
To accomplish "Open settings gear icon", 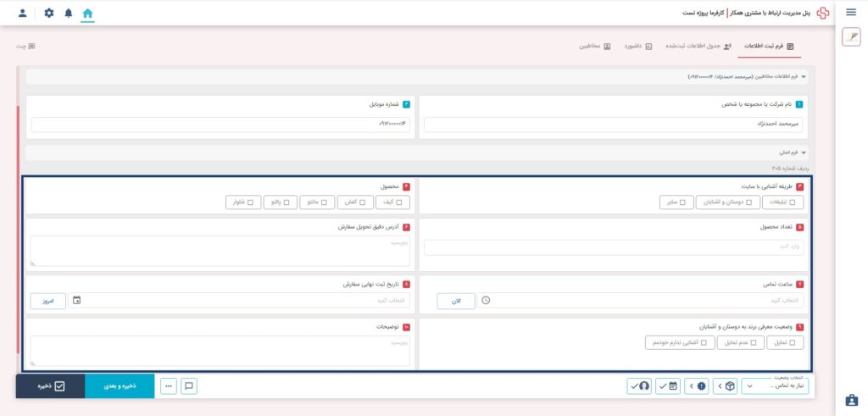I will 49,13.
